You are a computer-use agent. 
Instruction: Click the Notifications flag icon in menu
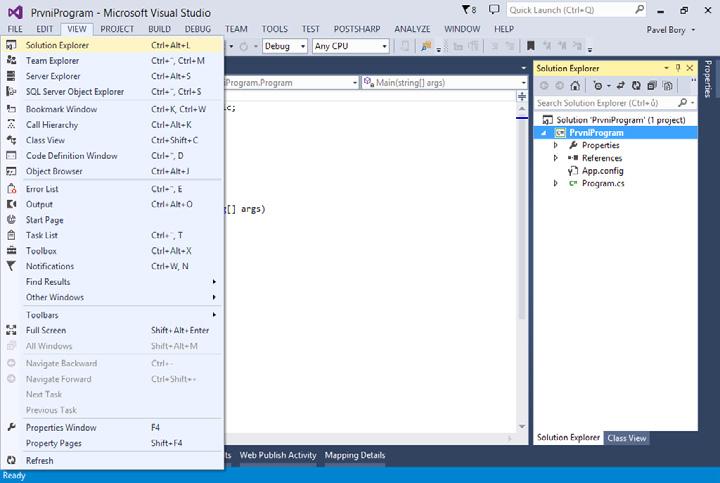[11, 266]
